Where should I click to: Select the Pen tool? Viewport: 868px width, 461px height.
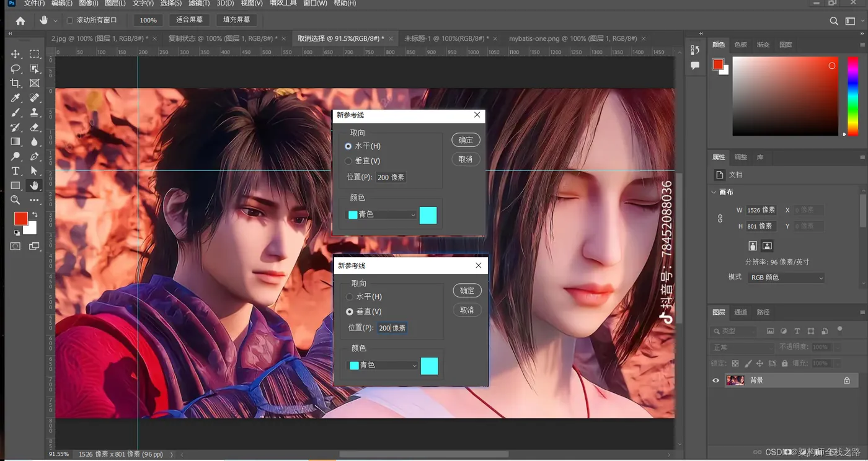(34, 157)
